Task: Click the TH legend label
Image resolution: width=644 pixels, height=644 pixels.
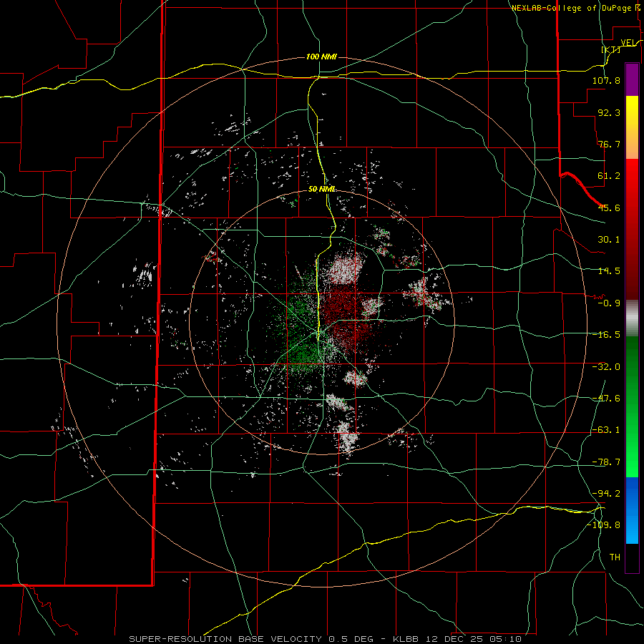Action: coord(615,557)
